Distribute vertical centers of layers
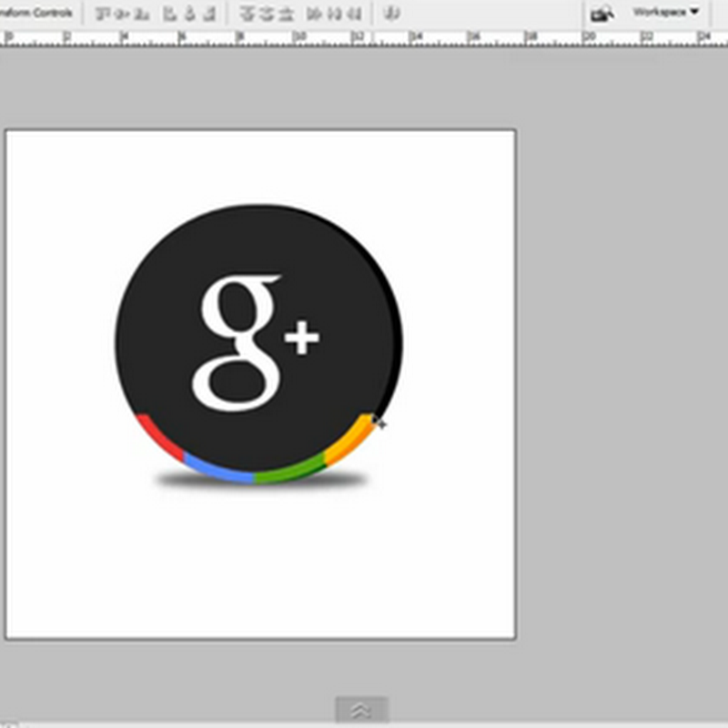 [x=267, y=14]
